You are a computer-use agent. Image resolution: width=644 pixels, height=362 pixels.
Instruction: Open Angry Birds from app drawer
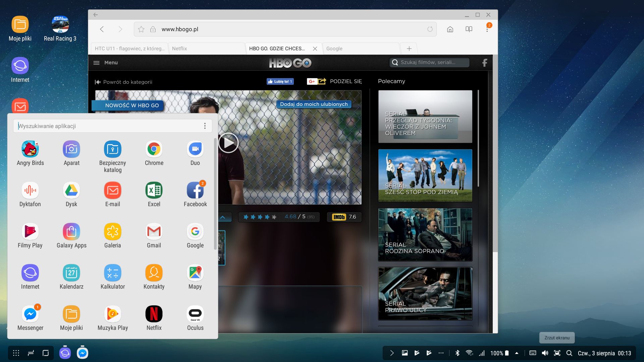30,154
